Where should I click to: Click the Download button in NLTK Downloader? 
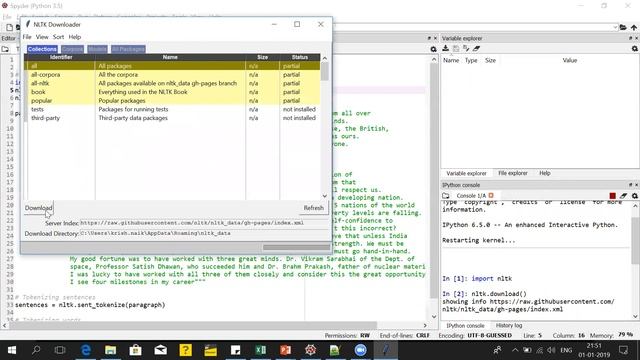pyautogui.click(x=38, y=208)
